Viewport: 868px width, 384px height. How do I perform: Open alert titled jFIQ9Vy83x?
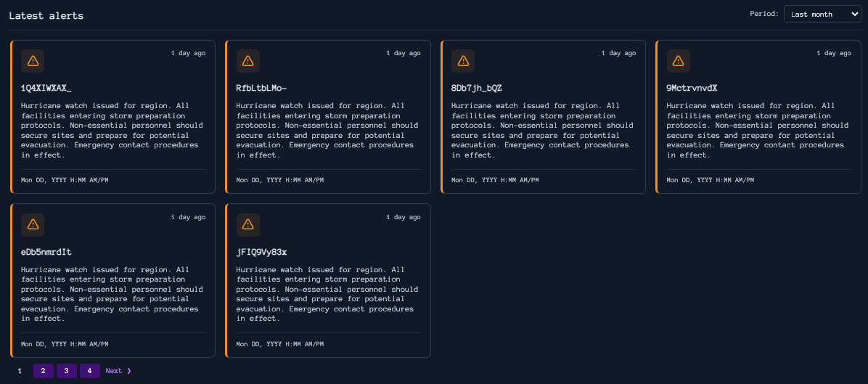coord(261,252)
